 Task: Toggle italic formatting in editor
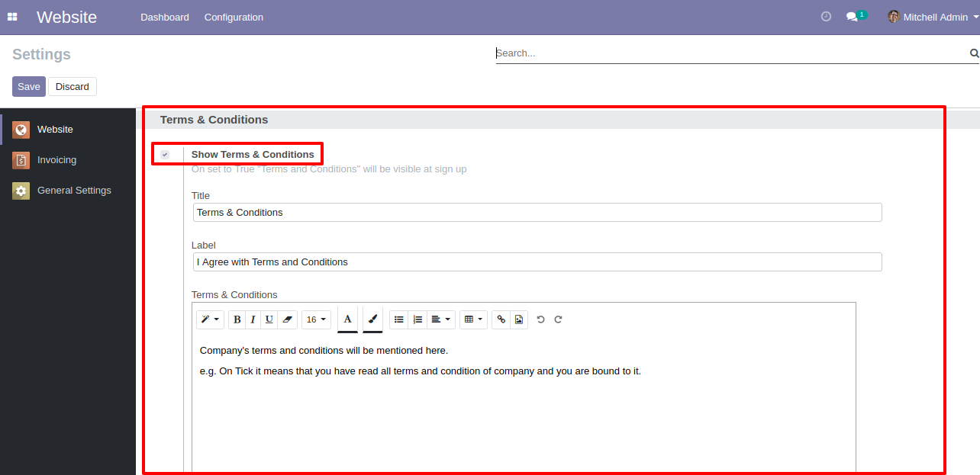click(x=253, y=319)
